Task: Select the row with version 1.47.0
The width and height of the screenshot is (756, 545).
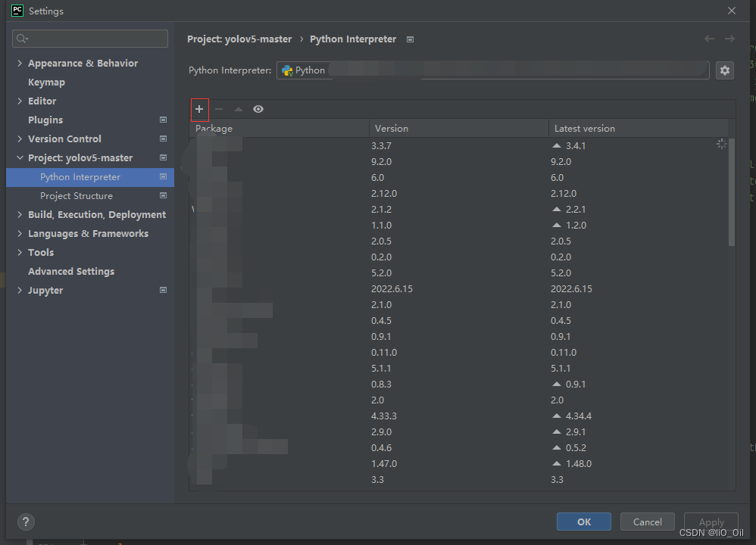Action: 458,463
